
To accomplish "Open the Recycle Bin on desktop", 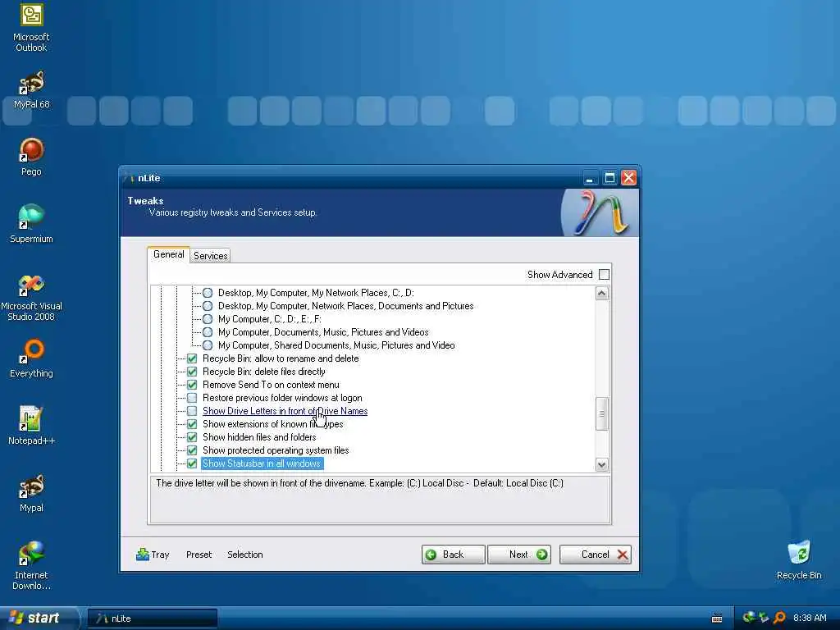I will [x=799, y=560].
